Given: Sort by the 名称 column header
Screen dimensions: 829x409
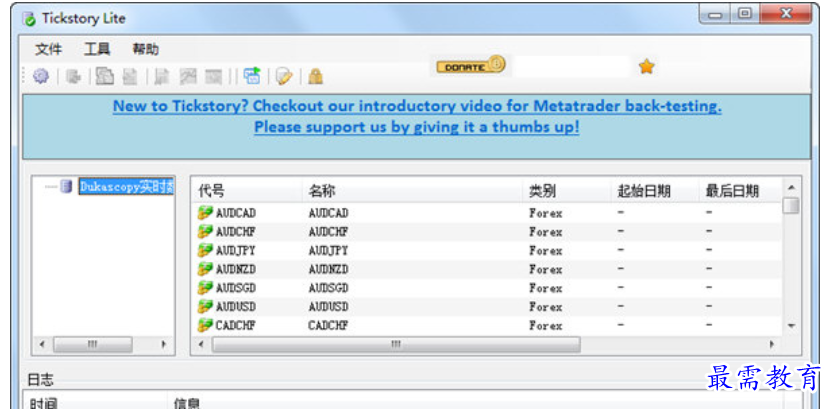Looking at the screenshot, I should 412,191.
